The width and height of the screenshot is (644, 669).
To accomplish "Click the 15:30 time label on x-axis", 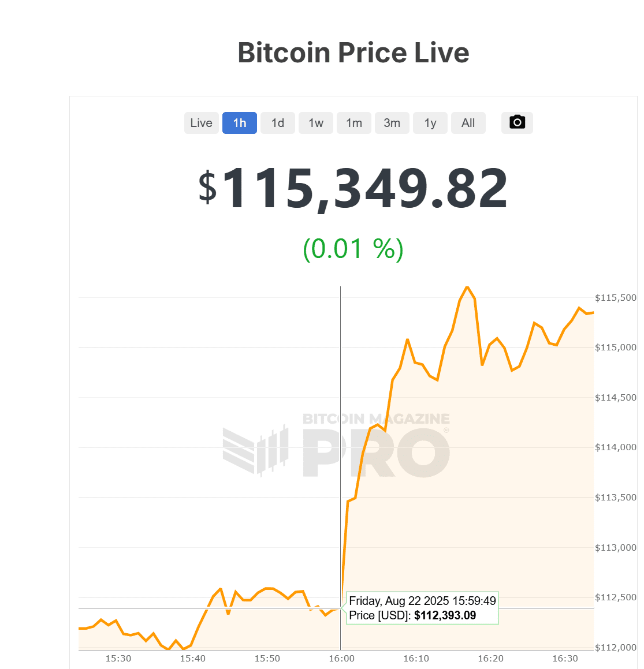I will (x=118, y=658).
